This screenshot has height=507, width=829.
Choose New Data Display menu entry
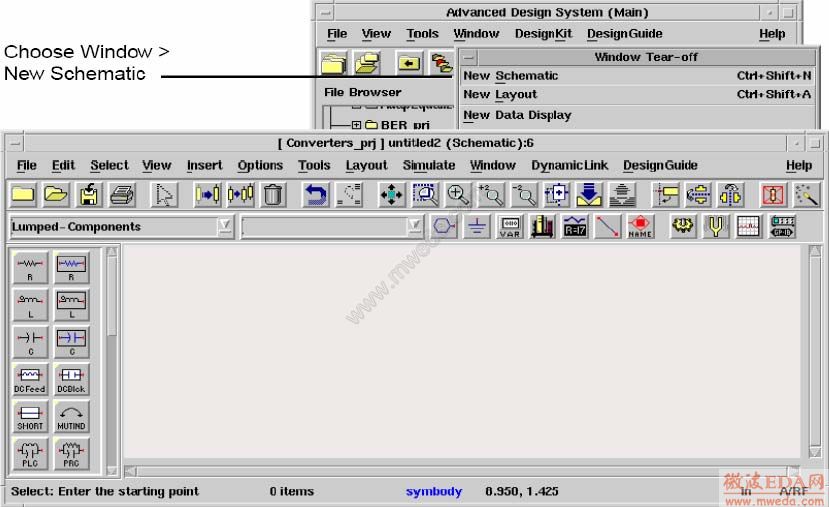pyautogui.click(x=637, y=115)
